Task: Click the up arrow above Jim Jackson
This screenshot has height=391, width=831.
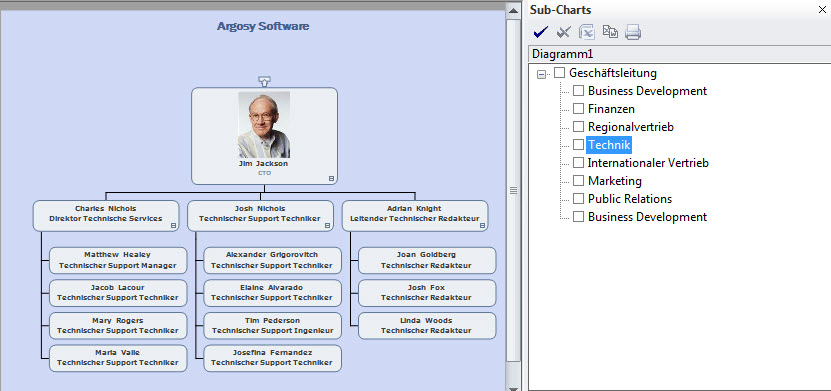Action: 264,81
